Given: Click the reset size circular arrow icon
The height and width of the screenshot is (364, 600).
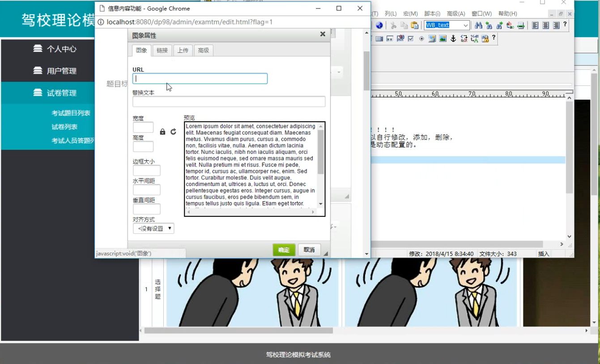Looking at the screenshot, I should (173, 132).
